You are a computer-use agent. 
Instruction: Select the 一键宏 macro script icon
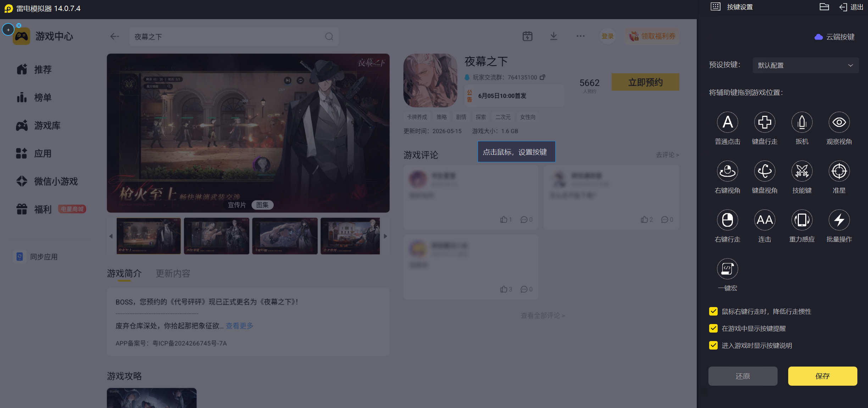pos(728,269)
